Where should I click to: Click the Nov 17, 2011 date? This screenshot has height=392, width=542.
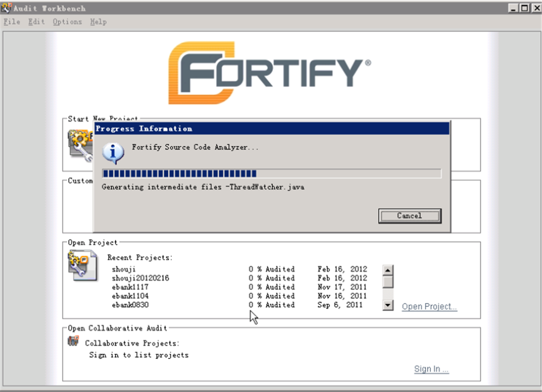pos(342,287)
